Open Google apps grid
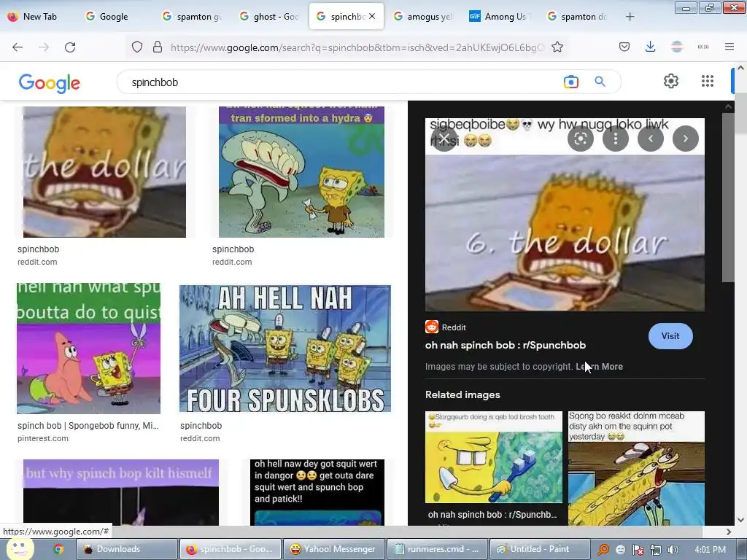 click(708, 81)
